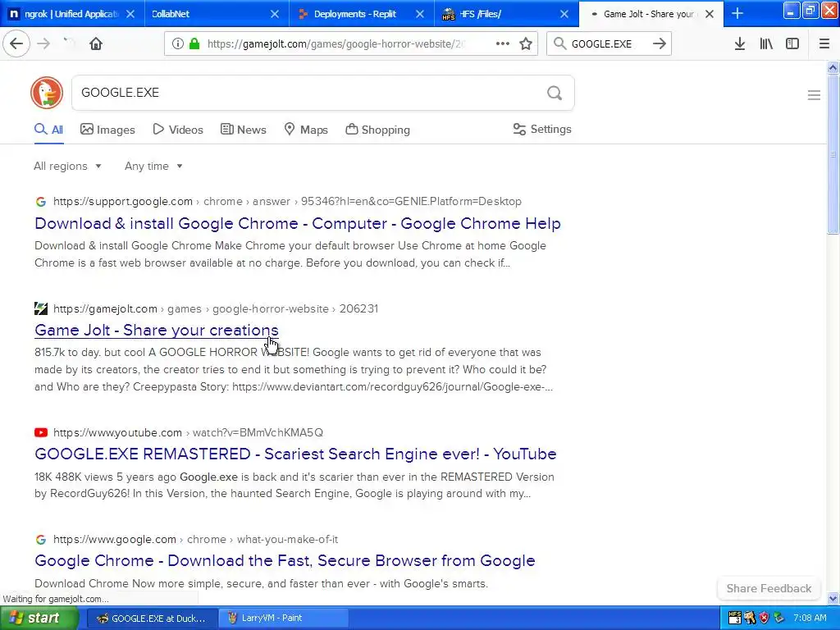Open GOOGLE.EXE REMASTERED YouTube result
This screenshot has height=630, width=840.
(x=295, y=454)
